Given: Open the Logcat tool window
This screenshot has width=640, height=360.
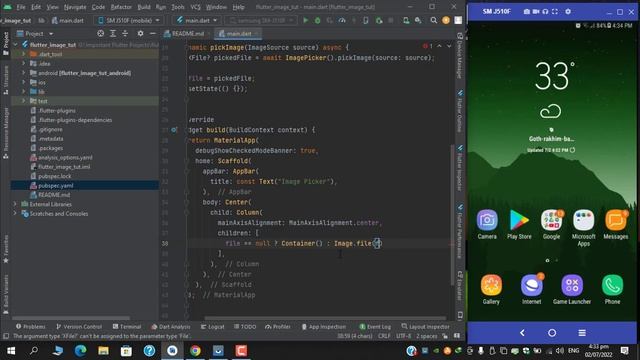Looking at the screenshot, I should 213,327.
